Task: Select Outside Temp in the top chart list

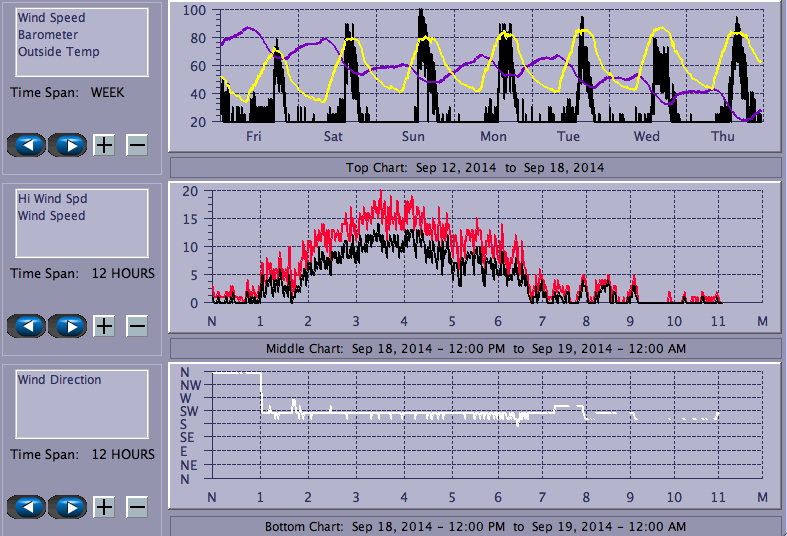Action: point(58,52)
